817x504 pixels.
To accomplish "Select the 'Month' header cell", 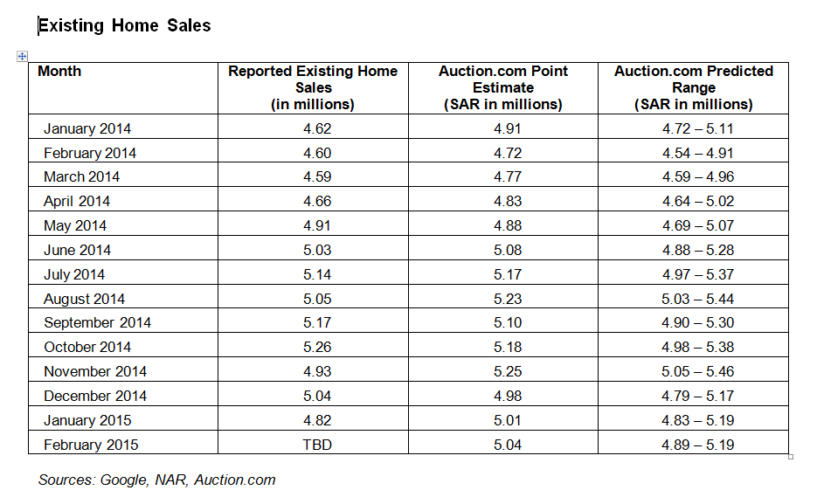I will pos(59,72).
